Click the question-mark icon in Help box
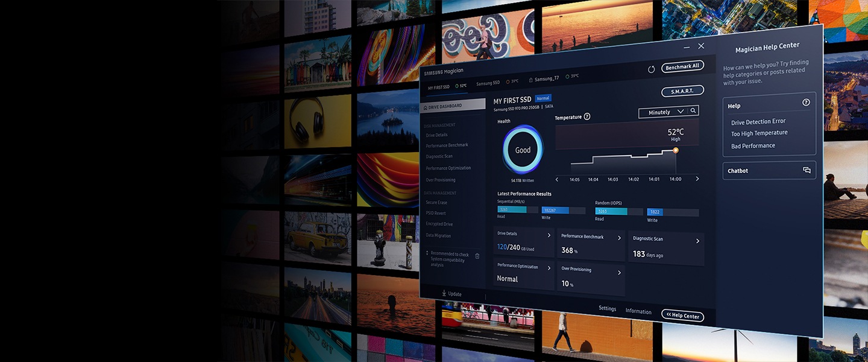The height and width of the screenshot is (362, 868). (806, 103)
